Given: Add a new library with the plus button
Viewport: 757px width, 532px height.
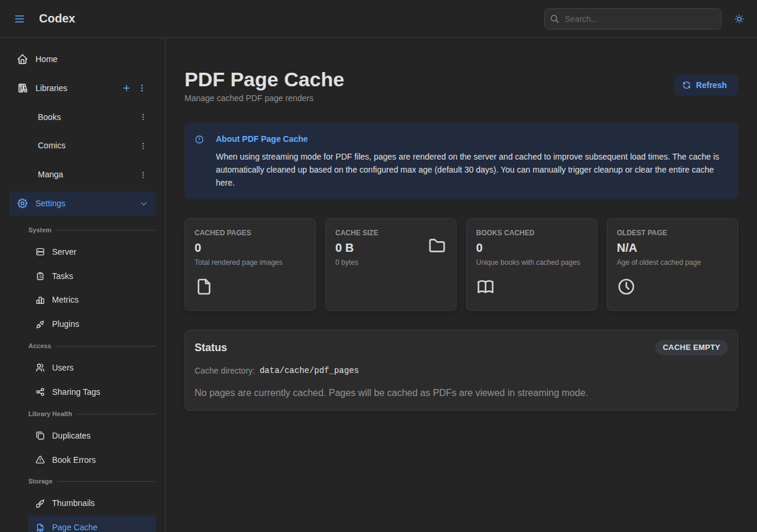Looking at the screenshot, I should [127, 88].
